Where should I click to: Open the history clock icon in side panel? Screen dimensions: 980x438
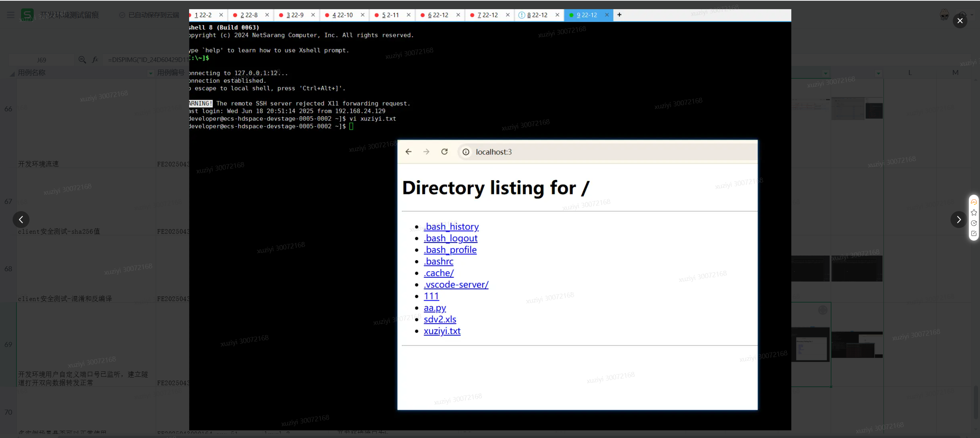click(974, 223)
